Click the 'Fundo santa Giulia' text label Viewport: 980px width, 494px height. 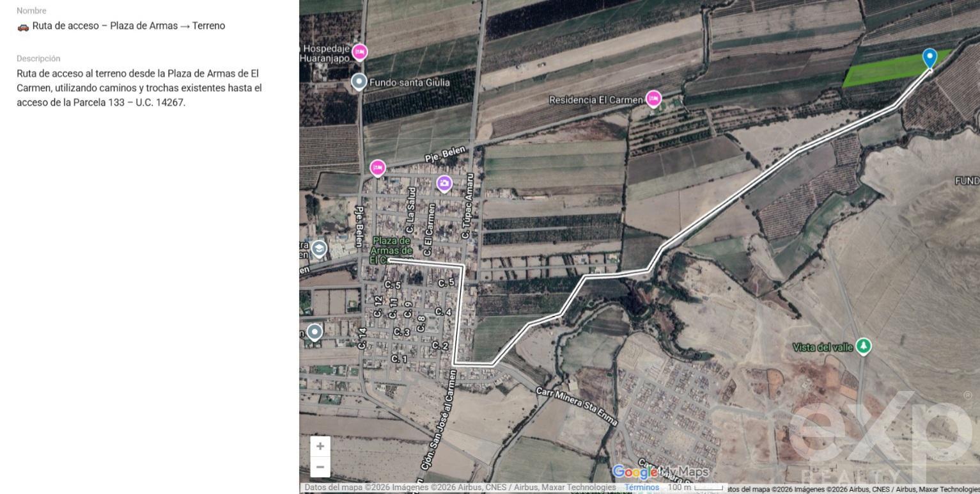410,83
